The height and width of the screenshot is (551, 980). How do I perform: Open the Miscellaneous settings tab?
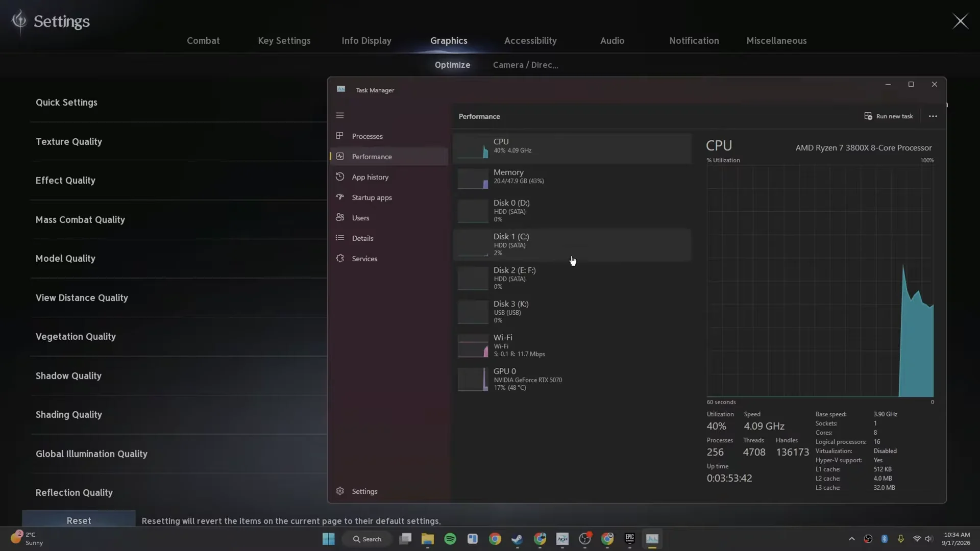tap(776, 40)
